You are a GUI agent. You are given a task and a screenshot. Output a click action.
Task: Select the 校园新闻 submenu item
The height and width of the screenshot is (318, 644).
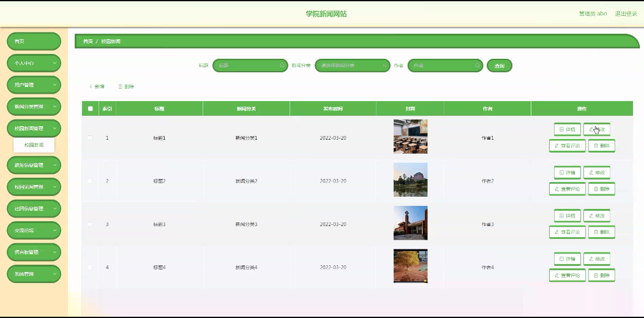[x=34, y=145]
